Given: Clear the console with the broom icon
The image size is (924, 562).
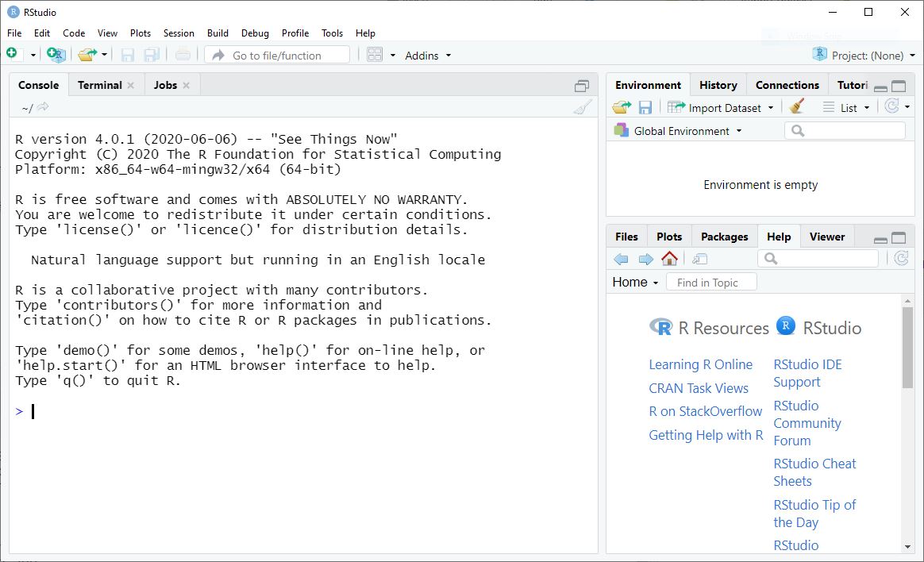Looking at the screenshot, I should [583, 106].
